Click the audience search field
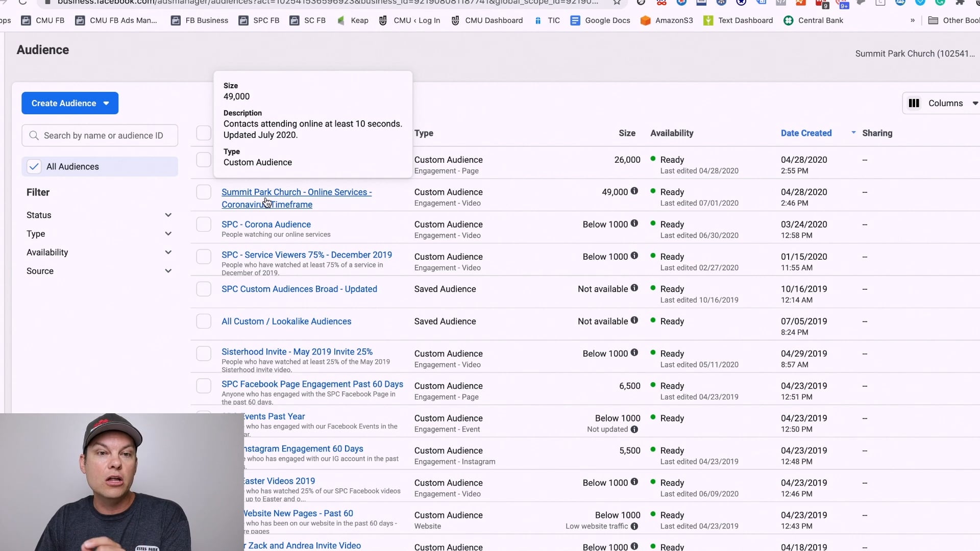The width and height of the screenshot is (980, 551). 100,135
